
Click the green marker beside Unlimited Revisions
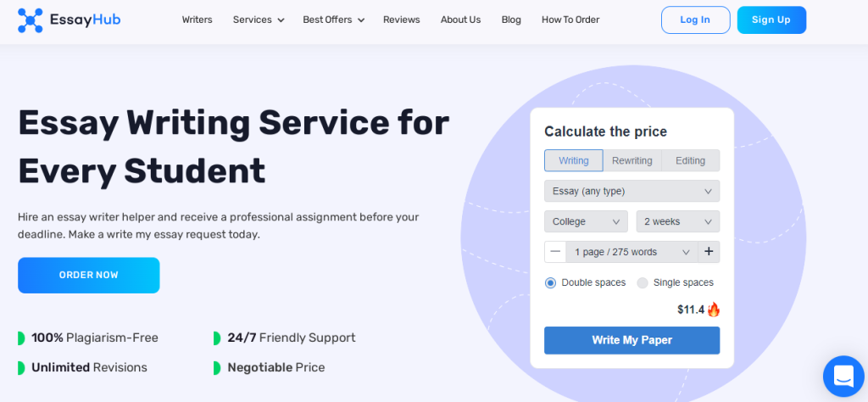(21, 368)
